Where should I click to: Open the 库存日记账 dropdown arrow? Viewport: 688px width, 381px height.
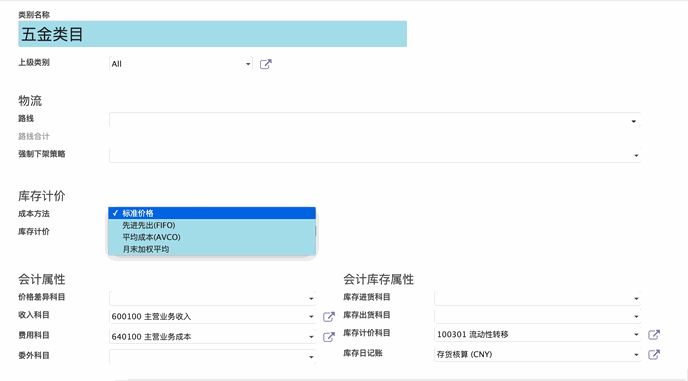click(636, 354)
